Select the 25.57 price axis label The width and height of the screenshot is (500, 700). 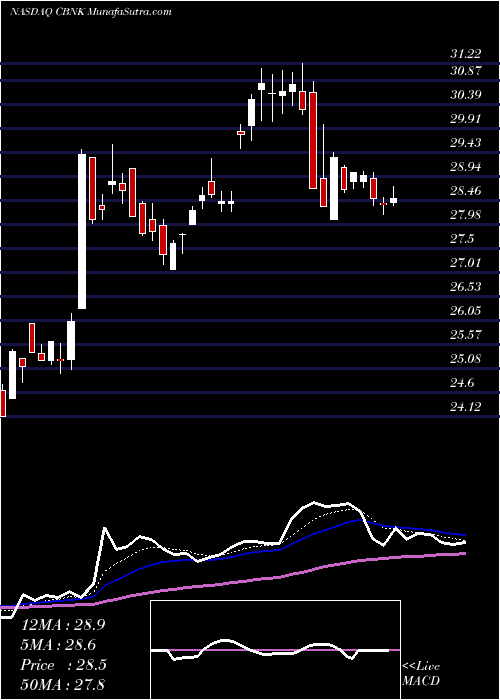(x=466, y=335)
